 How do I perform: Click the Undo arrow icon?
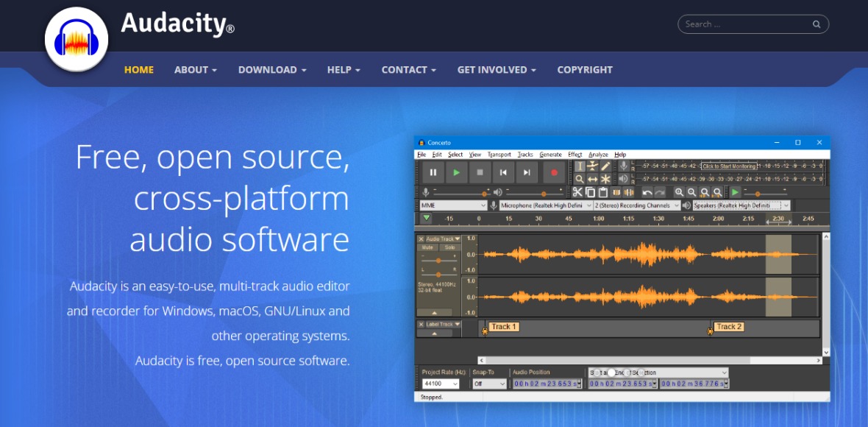tap(647, 192)
